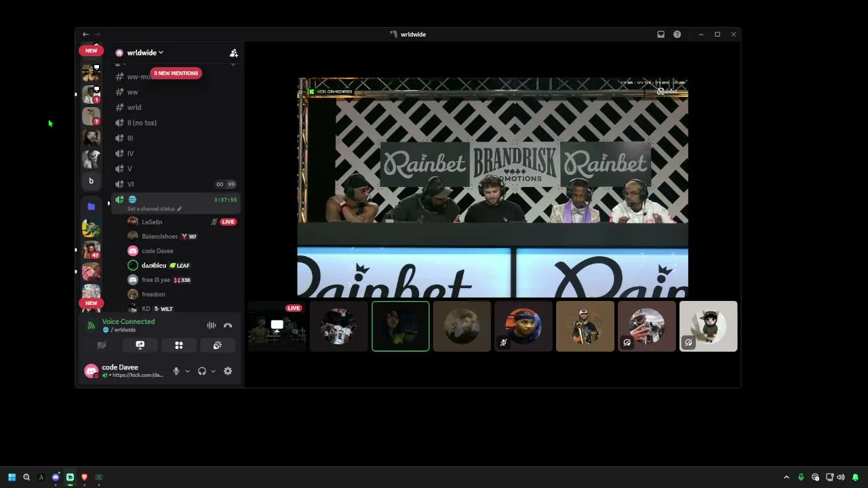The image size is (868, 488).
Task: Go back with the left arrow
Action: [85, 35]
